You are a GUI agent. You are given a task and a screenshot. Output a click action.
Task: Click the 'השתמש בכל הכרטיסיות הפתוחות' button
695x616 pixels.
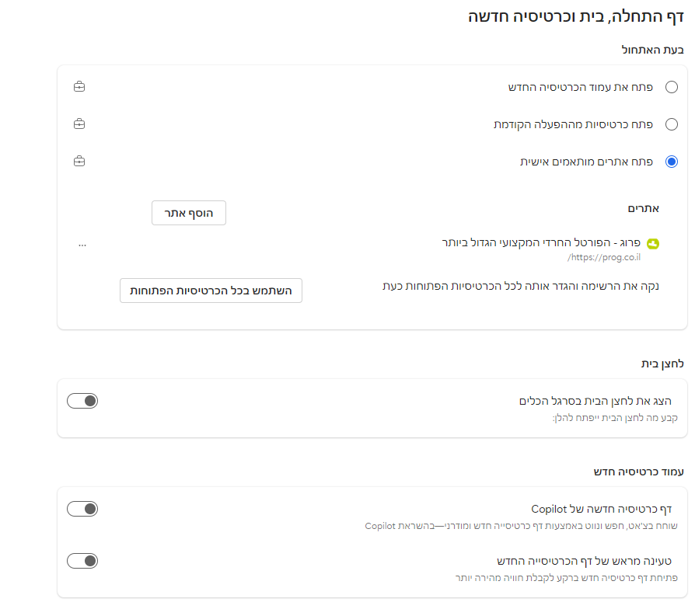(x=211, y=290)
